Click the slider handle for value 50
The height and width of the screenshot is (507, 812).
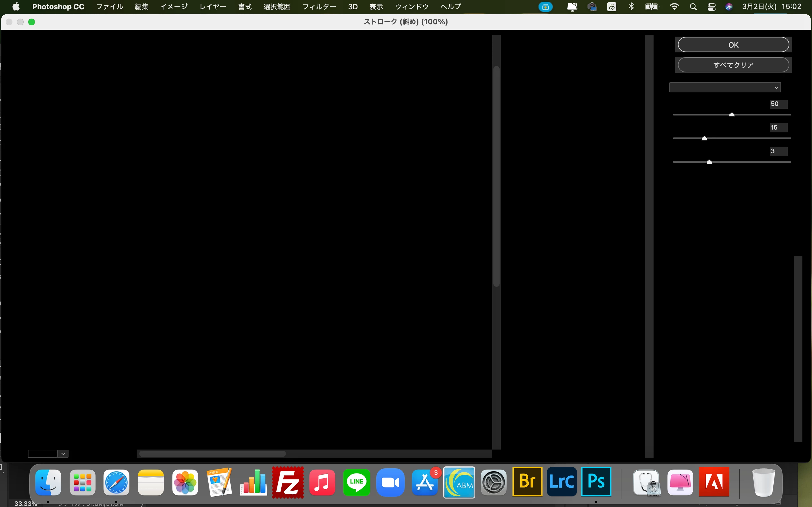pyautogui.click(x=732, y=115)
